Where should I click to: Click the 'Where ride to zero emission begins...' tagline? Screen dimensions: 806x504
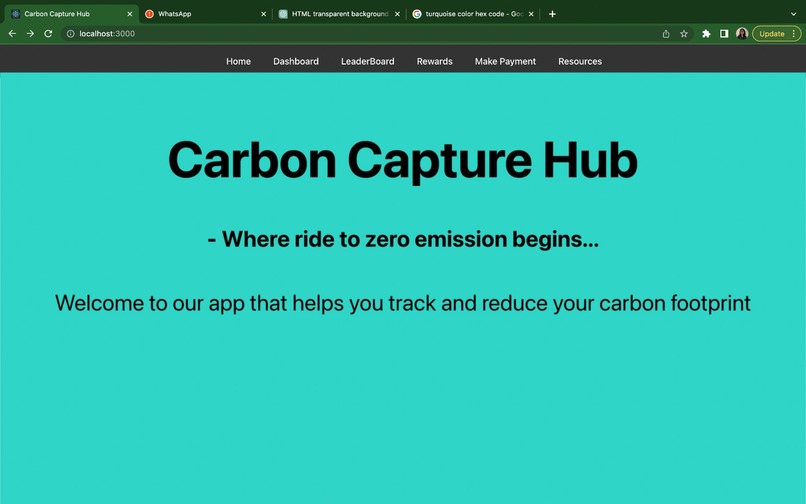(x=403, y=239)
